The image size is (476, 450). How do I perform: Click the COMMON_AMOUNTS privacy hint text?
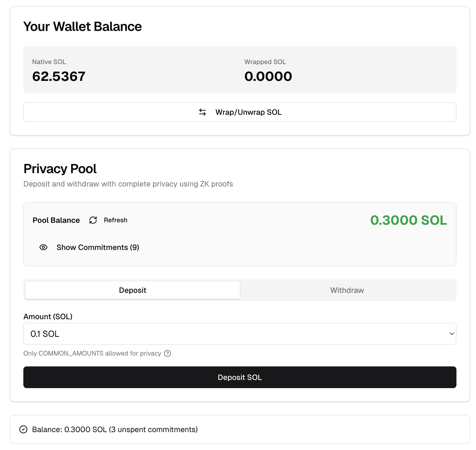92,353
